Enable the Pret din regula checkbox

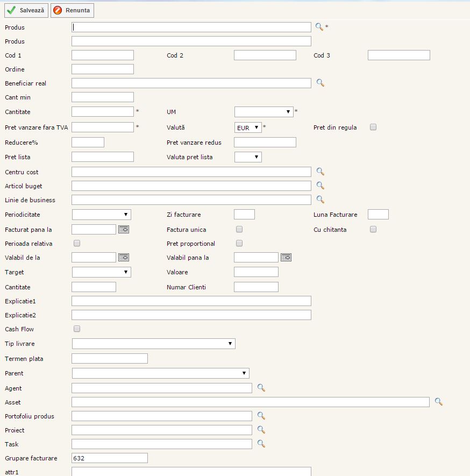tap(373, 127)
